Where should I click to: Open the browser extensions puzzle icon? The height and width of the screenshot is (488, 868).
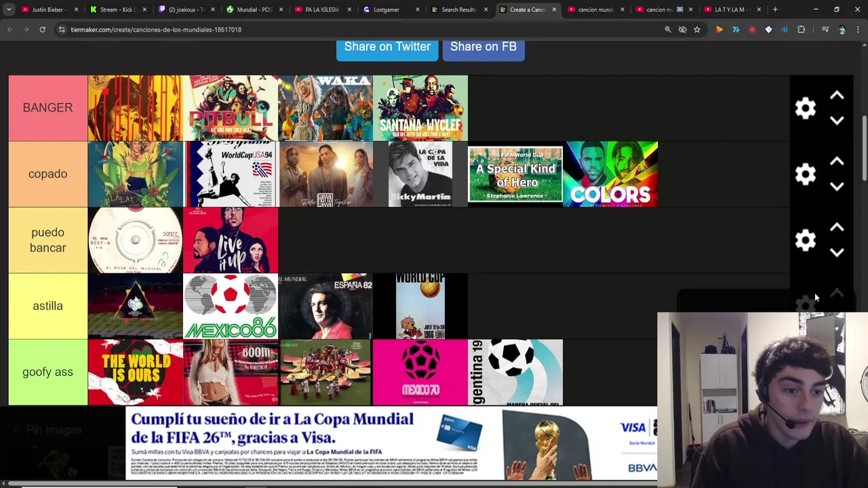(x=801, y=30)
